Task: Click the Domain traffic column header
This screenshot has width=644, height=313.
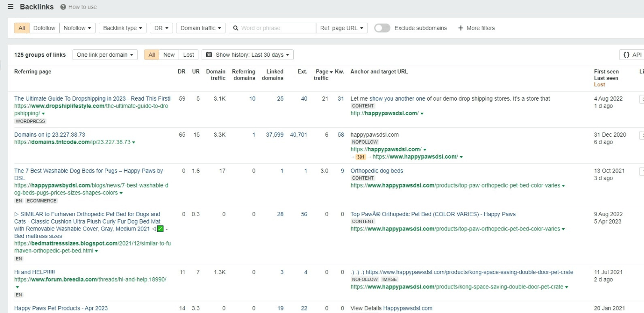Action: (x=216, y=75)
